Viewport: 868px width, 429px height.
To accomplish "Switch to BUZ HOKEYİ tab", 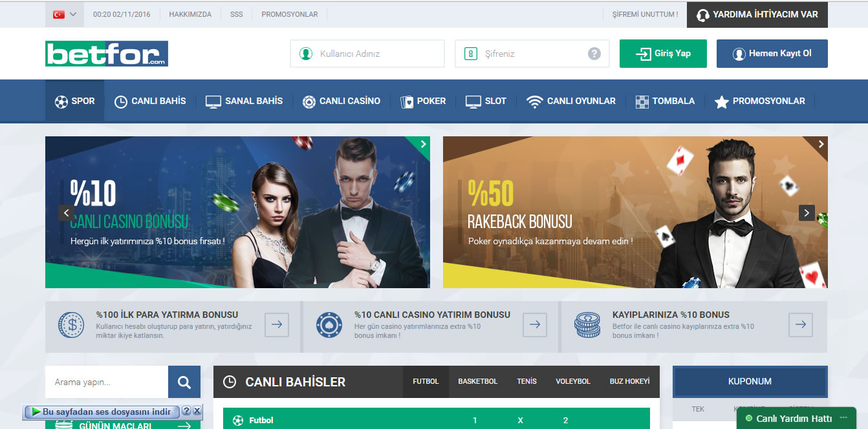I will pos(629,381).
